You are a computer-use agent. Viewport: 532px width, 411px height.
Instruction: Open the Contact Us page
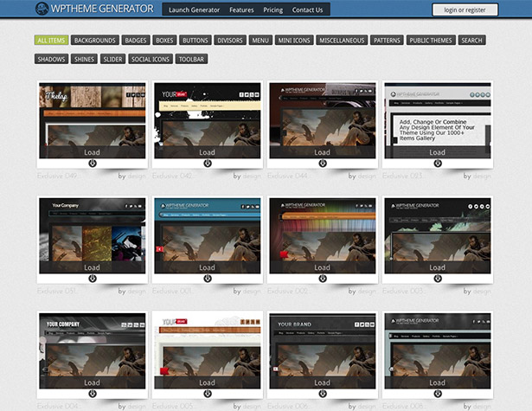click(x=307, y=10)
